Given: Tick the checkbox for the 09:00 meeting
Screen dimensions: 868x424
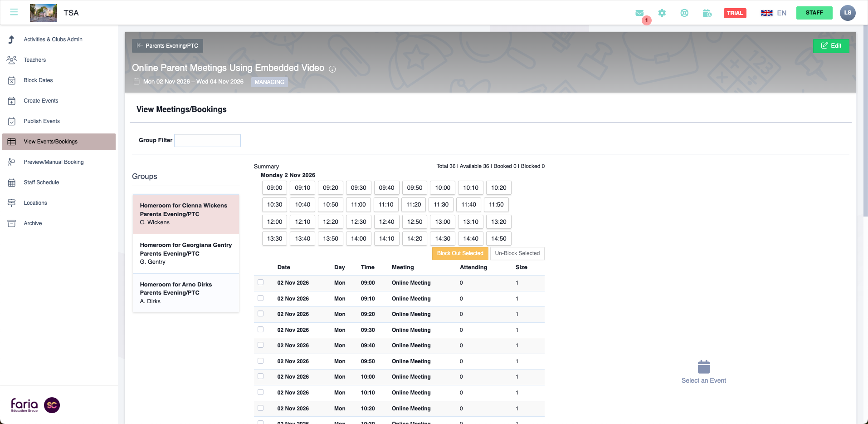Looking at the screenshot, I should point(261,282).
